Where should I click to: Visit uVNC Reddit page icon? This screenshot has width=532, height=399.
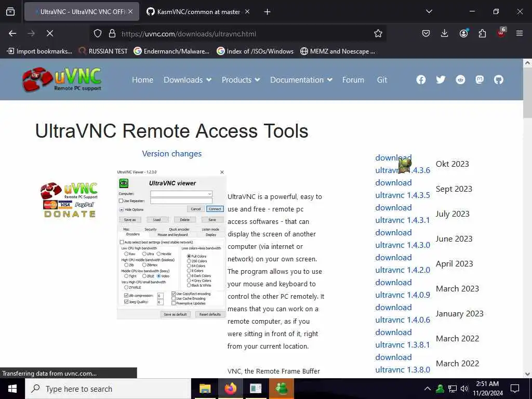(x=460, y=79)
